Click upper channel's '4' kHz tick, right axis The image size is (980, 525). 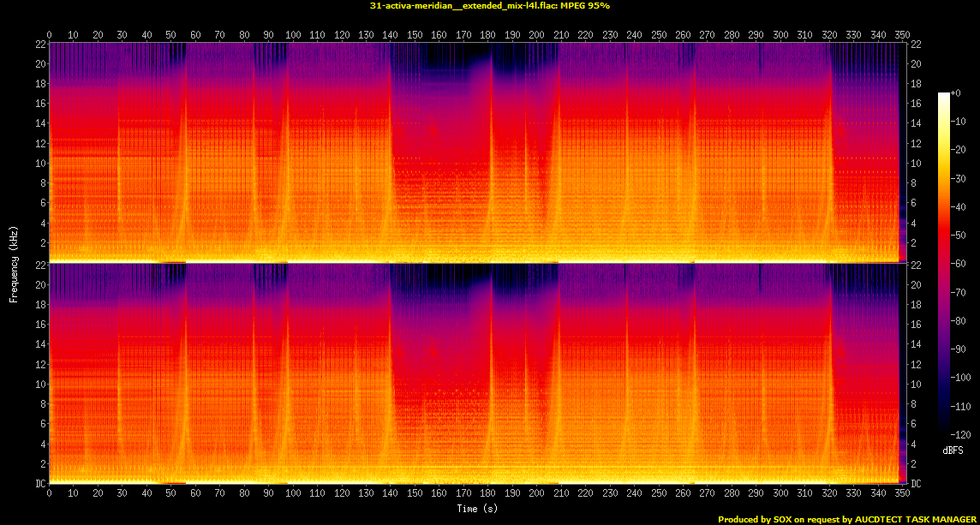(x=913, y=223)
